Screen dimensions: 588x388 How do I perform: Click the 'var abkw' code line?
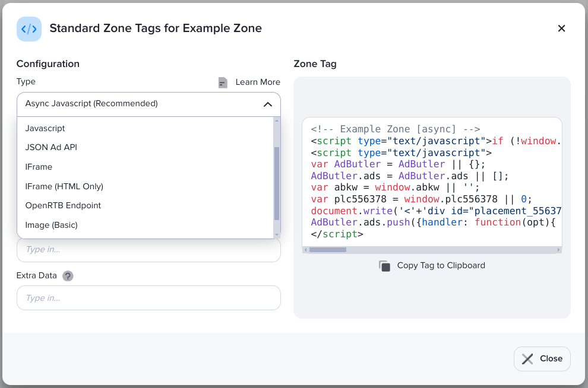tap(395, 187)
